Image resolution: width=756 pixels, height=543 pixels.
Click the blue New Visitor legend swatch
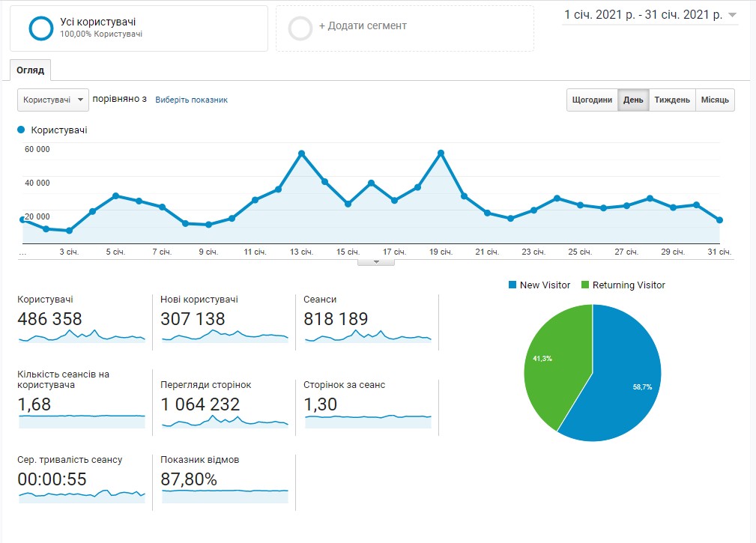tap(512, 285)
